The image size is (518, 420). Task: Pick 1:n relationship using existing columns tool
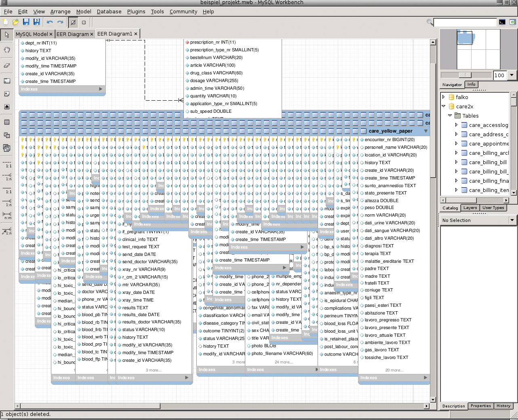(7, 231)
